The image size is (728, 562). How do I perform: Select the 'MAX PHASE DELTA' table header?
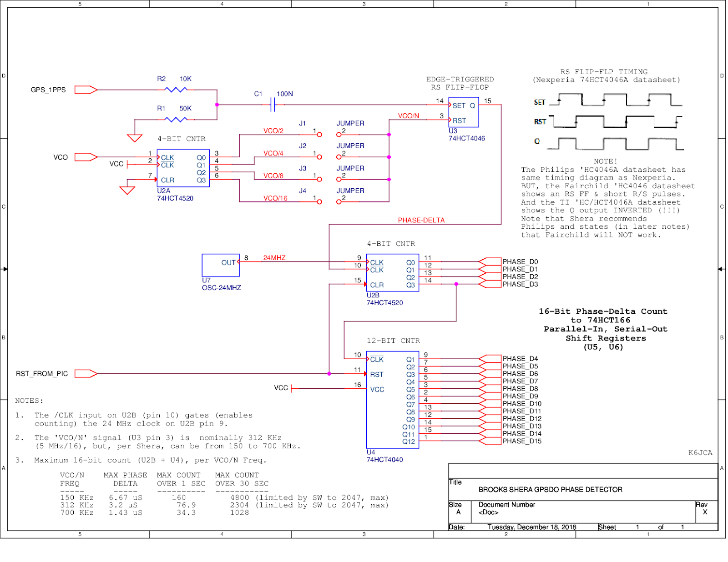125,479
